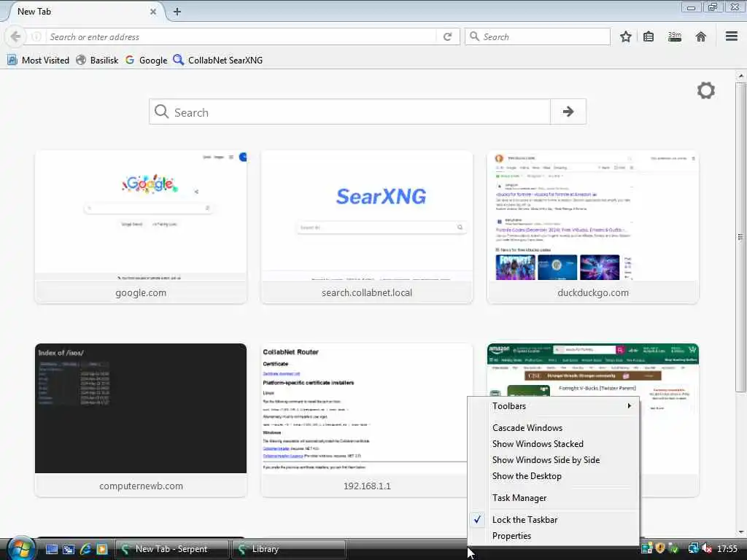
Task: Click the address bar field
Action: [241, 36]
